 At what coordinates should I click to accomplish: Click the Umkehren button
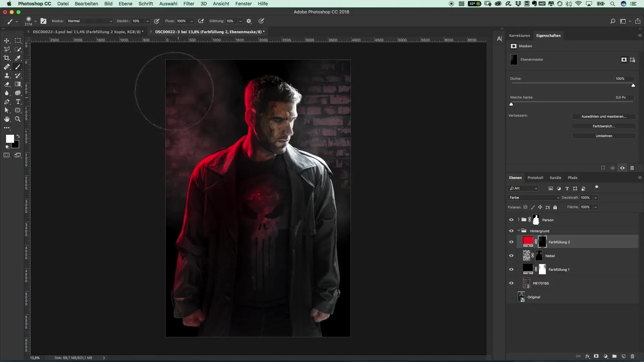pyautogui.click(x=604, y=136)
